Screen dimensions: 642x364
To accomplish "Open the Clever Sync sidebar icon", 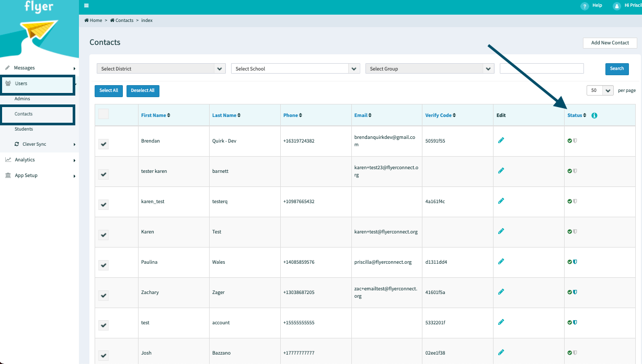I will coord(16,144).
